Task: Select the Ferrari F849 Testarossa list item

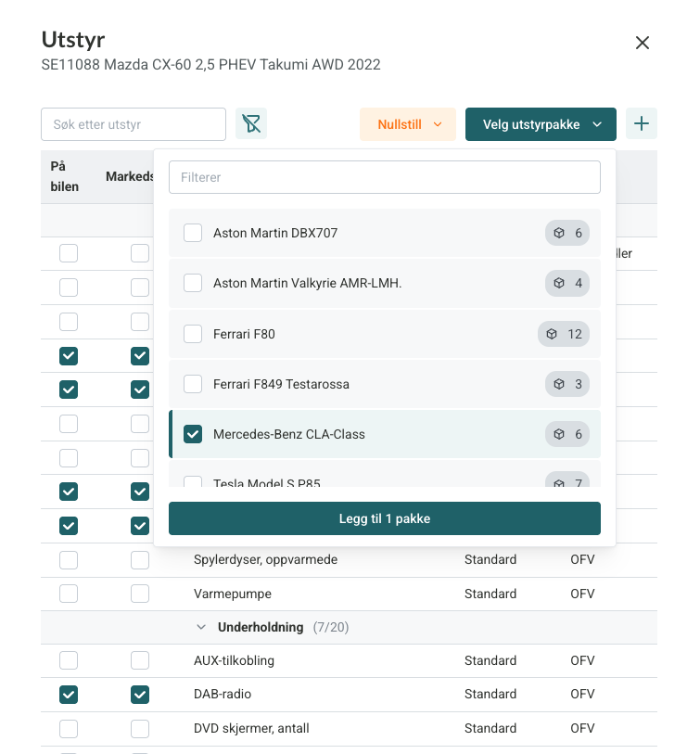Action: (281, 384)
